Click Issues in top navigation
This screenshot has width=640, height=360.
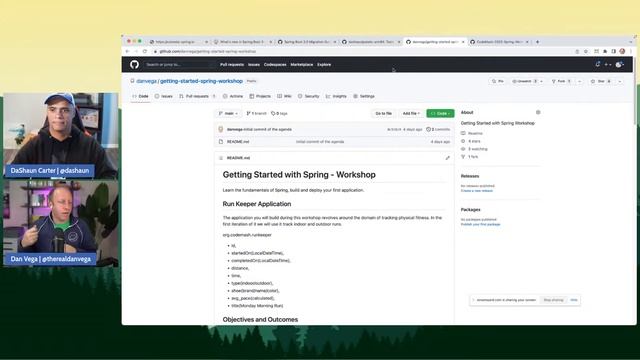pos(254,64)
